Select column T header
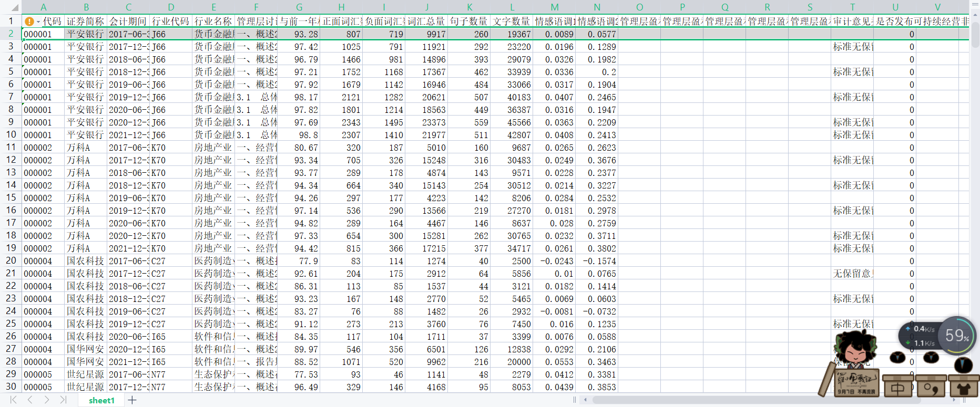This screenshot has height=407, width=980. click(x=852, y=7)
